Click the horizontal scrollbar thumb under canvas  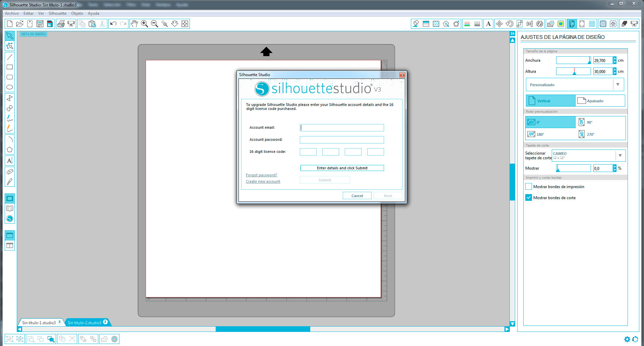263,329
